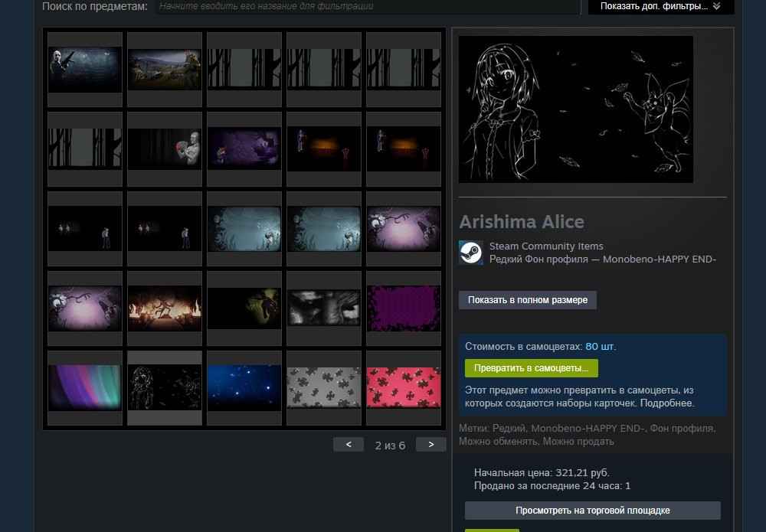Click the 'Steam Community Items' label
Viewport: 766px width, 532px height.
[x=546, y=246]
